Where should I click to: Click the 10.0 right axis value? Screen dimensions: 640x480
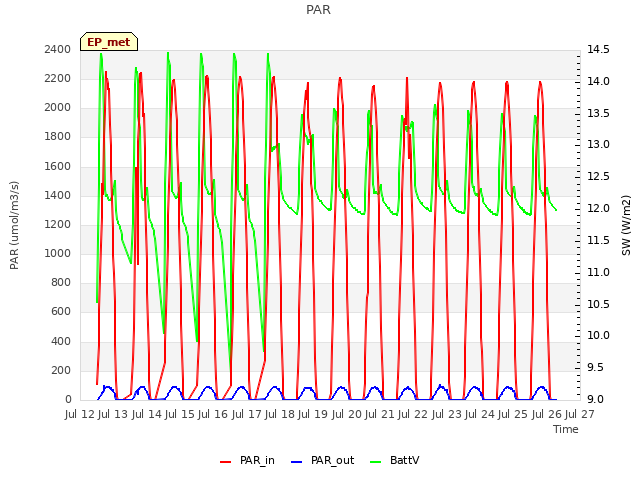click(x=598, y=336)
